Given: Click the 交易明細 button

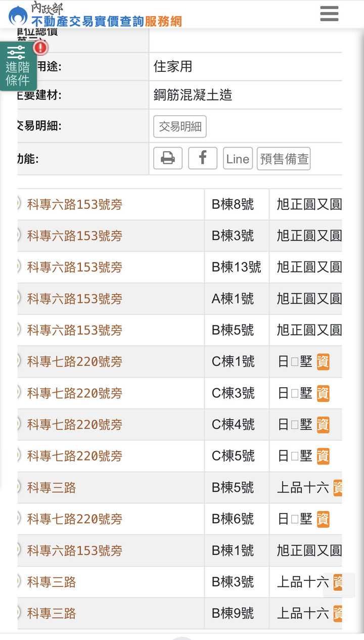Looking at the screenshot, I should click(180, 126).
